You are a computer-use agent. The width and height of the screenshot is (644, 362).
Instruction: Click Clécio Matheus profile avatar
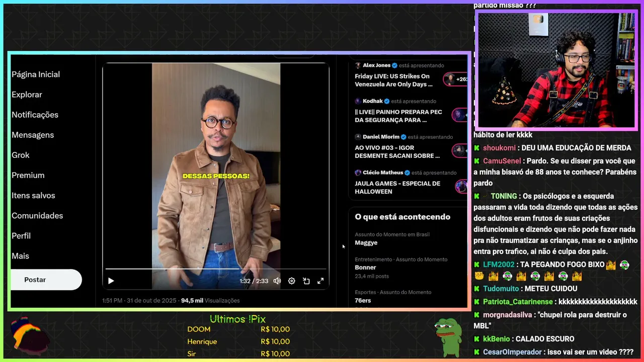coord(358,172)
